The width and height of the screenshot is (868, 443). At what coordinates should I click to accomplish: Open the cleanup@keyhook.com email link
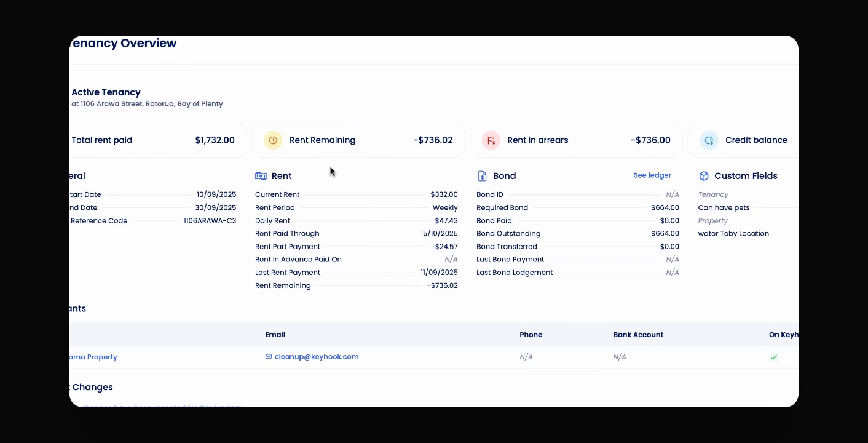pos(317,357)
